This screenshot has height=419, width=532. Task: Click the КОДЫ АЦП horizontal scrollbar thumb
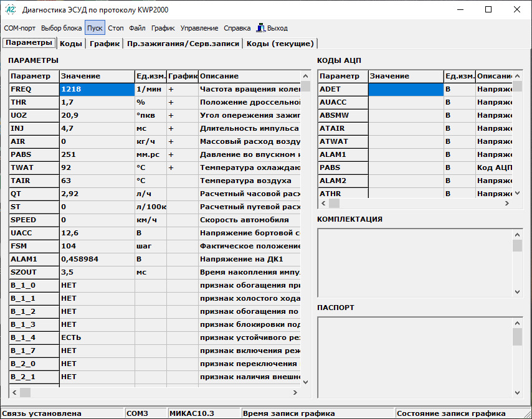click(334, 204)
